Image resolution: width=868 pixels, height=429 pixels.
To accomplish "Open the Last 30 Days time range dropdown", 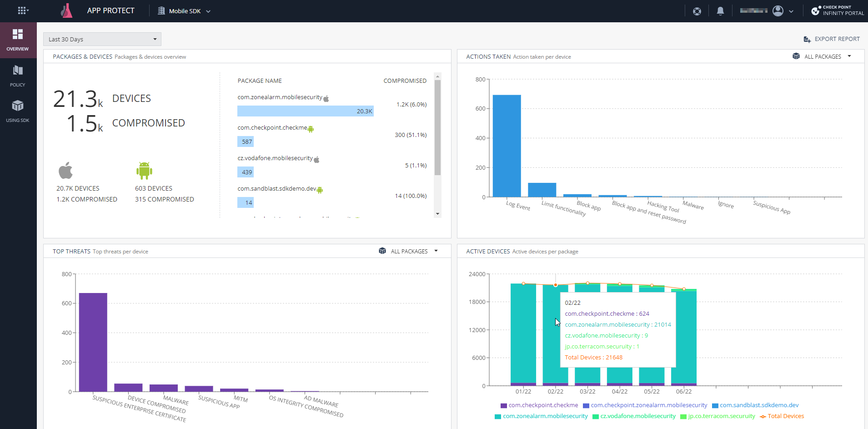I will (x=102, y=39).
